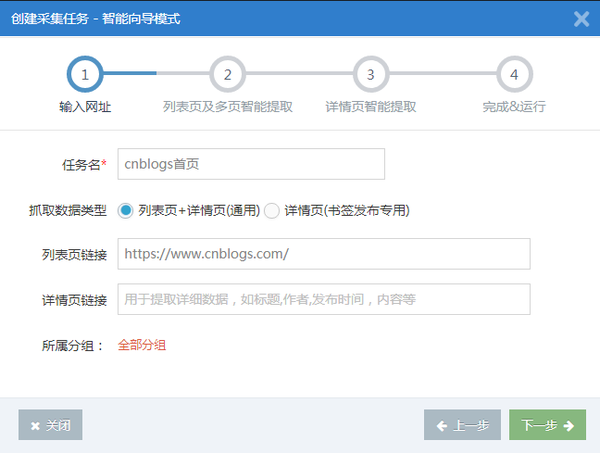Focus the 任务名 input field
600x453 pixels.
[251, 164]
